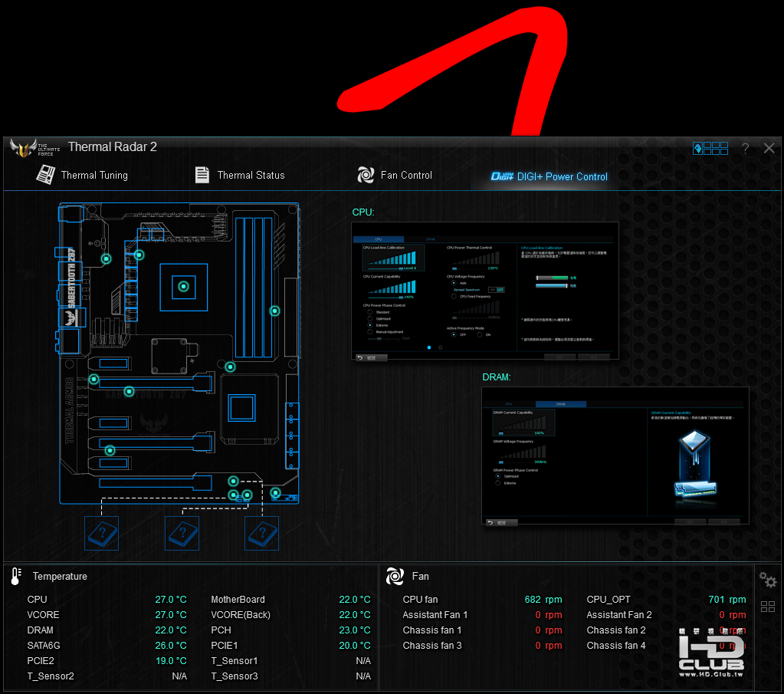The width and height of the screenshot is (784, 694).
Task: Switch to the Thermal Status tab
Action: [240, 175]
